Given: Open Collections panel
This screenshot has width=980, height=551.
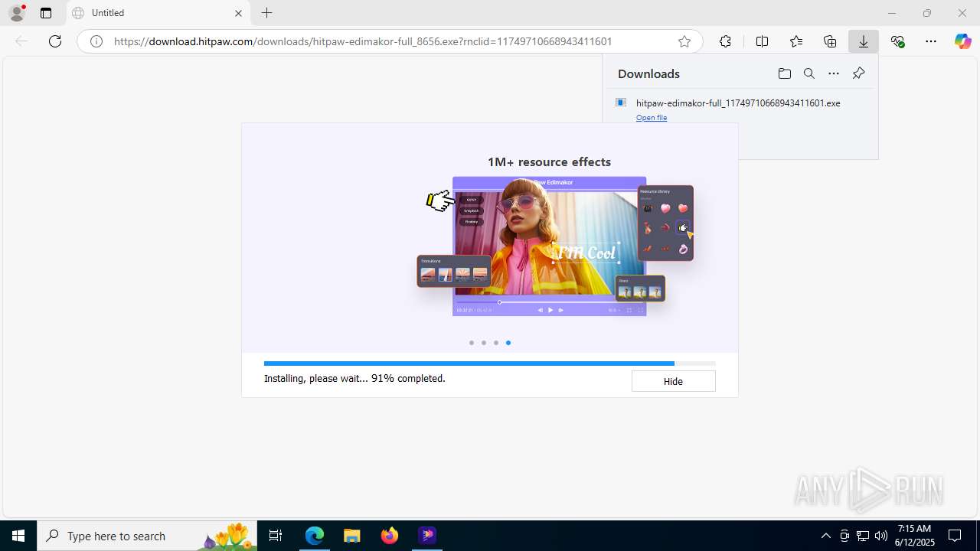Looking at the screenshot, I should tap(830, 41).
